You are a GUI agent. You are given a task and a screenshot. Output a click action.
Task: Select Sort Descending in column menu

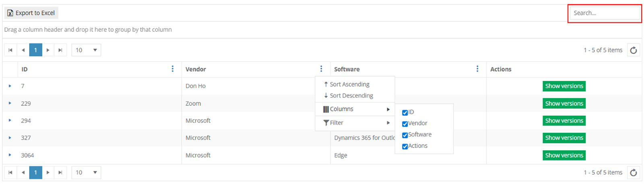click(351, 96)
